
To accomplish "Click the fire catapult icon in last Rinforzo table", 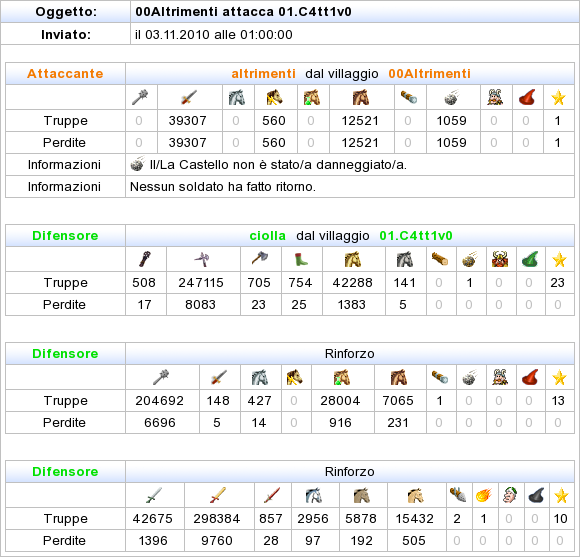I will click(484, 495).
